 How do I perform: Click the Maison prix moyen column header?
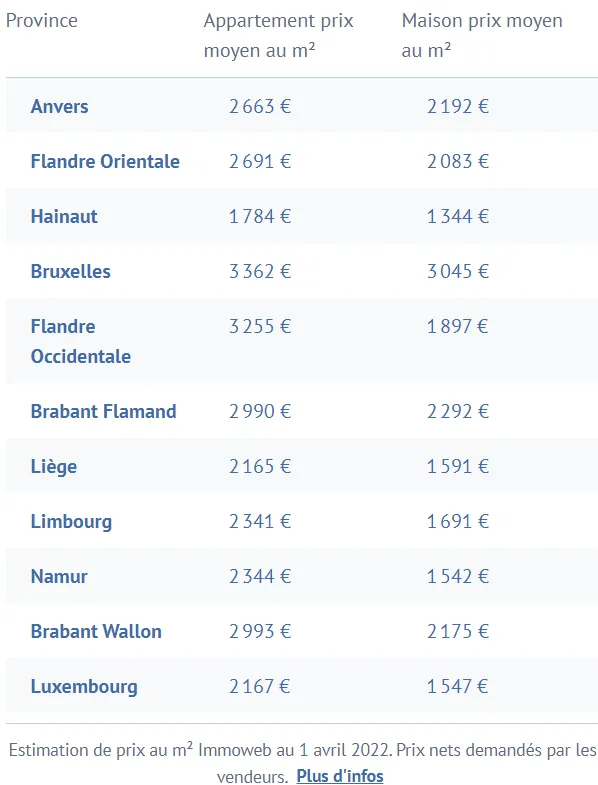[x=482, y=35]
